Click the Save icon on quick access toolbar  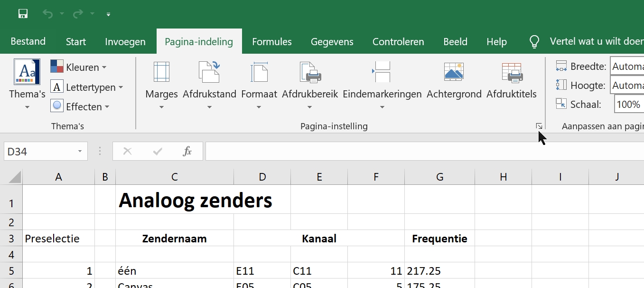point(22,14)
